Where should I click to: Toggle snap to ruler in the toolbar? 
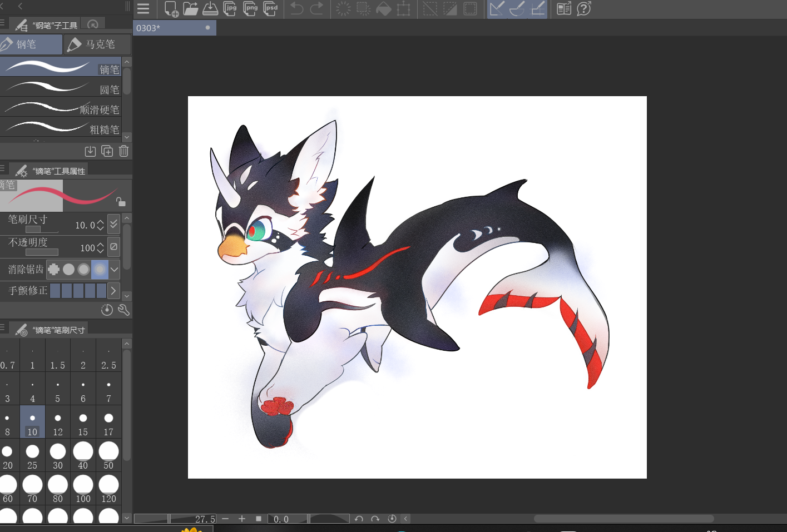[497, 9]
